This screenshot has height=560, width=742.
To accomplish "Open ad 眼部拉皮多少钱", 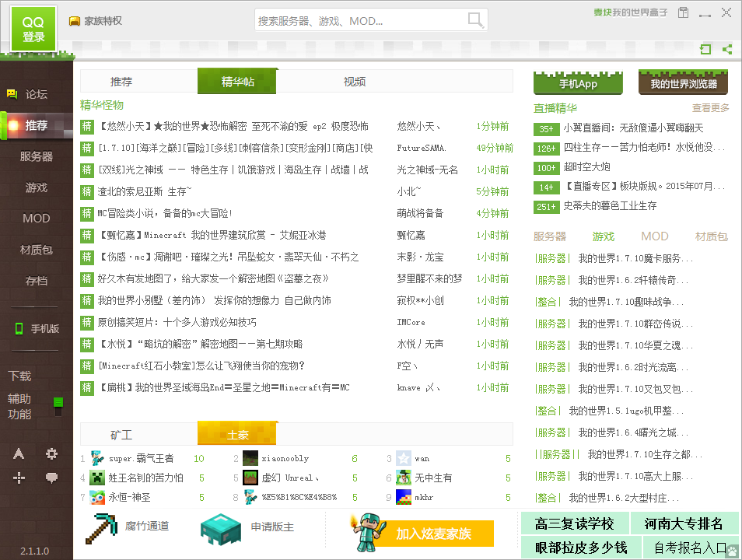I will tap(581, 548).
